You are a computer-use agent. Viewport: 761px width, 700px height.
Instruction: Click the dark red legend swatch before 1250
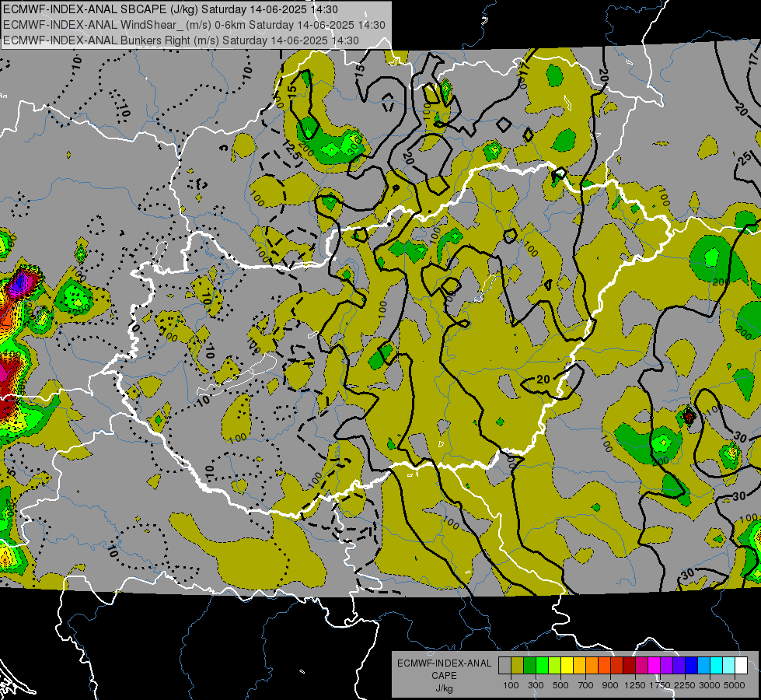pyautogui.click(x=629, y=666)
